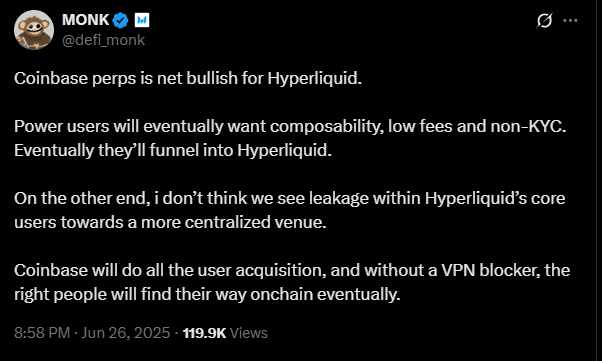602x361 pixels.
Task: Visit the @defi_monk handle
Action: 103,40
